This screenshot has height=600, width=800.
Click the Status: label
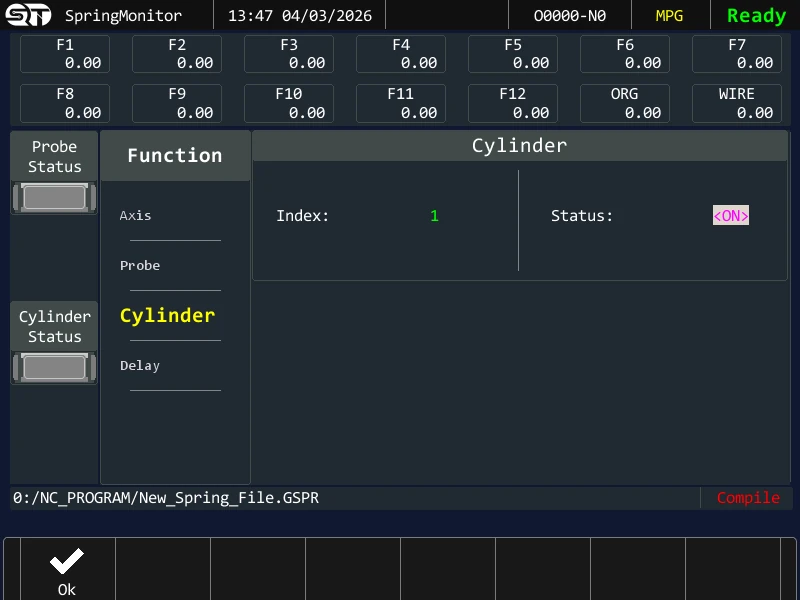coord(582,215)
